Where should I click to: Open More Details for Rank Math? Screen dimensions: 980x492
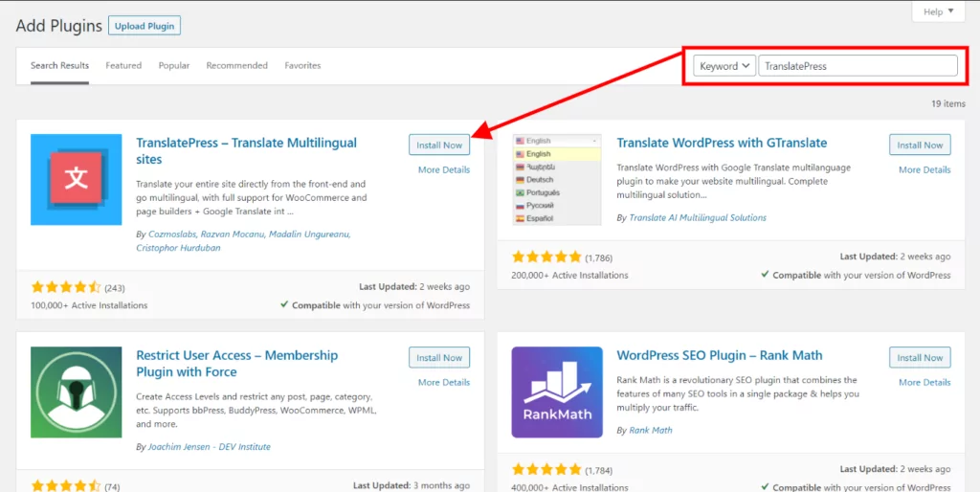click(924, 382)
